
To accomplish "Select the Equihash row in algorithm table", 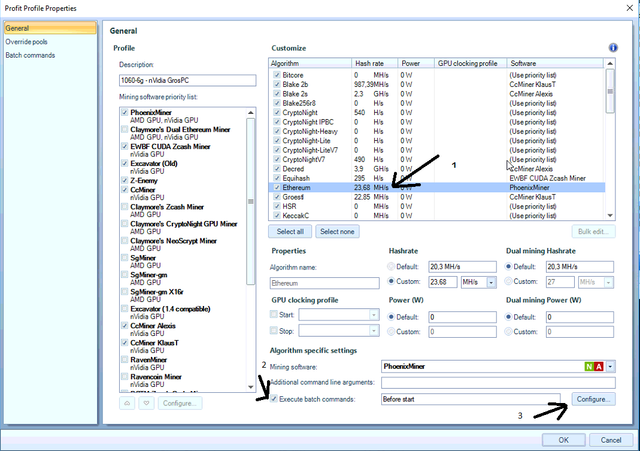I will tap(437, 178).
